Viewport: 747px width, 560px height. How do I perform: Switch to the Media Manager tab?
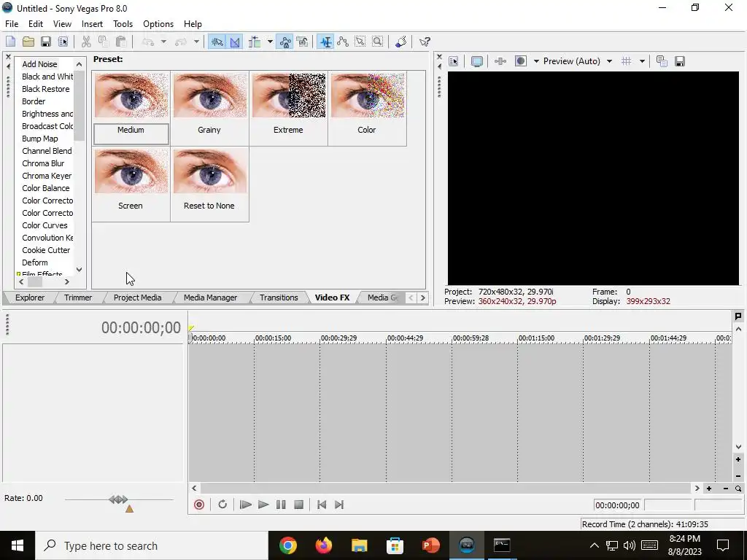[x=210, y=297]
